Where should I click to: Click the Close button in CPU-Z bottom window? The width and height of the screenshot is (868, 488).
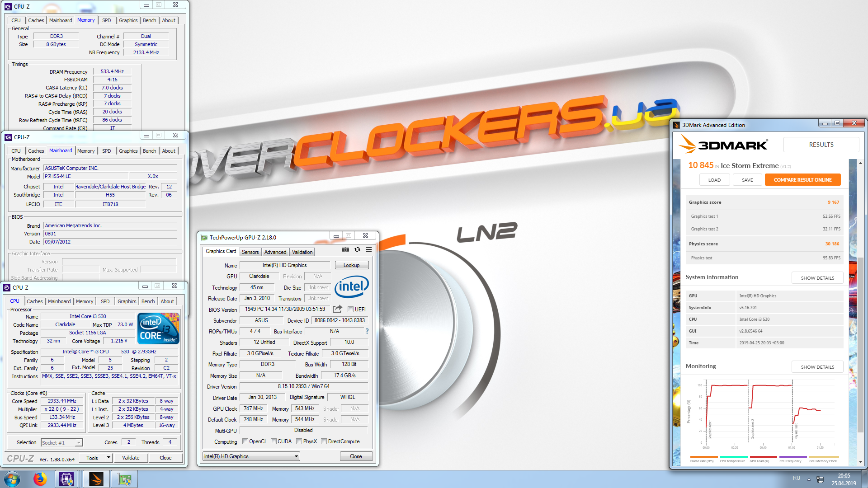pyautogui.click(x=165, y=458)
